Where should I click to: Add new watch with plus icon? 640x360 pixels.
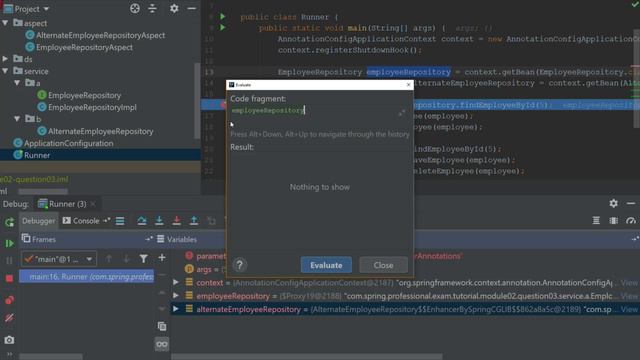coord(162,258)
